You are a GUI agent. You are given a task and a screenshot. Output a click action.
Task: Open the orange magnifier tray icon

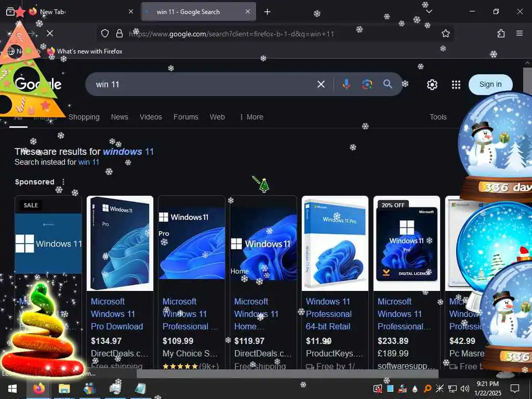(x=428, y=389)
